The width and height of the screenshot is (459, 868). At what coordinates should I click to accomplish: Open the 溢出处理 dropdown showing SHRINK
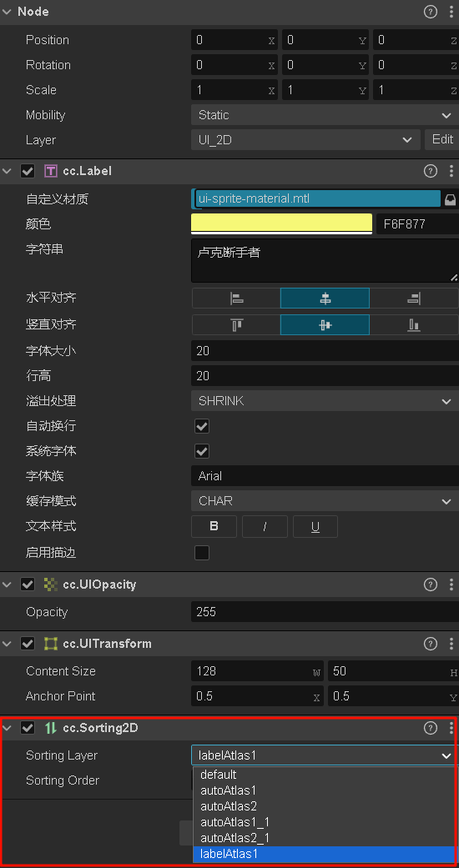[325, 401]
